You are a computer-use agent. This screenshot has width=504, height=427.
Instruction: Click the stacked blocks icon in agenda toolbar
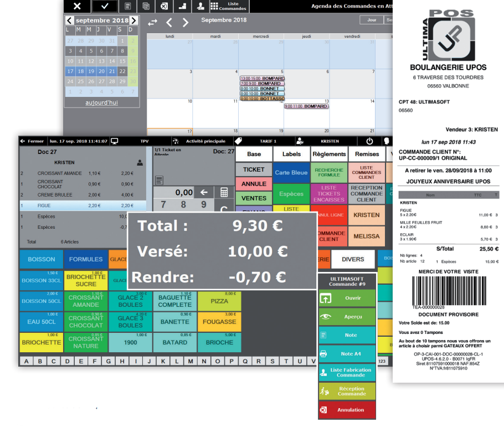point(182,6)
